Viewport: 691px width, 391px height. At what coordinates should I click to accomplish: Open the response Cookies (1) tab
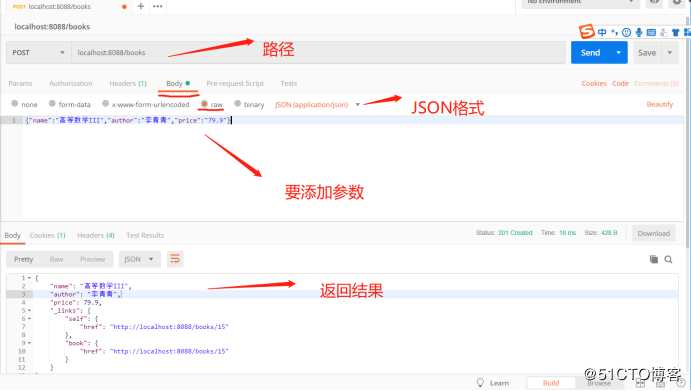tap(48, 235)
